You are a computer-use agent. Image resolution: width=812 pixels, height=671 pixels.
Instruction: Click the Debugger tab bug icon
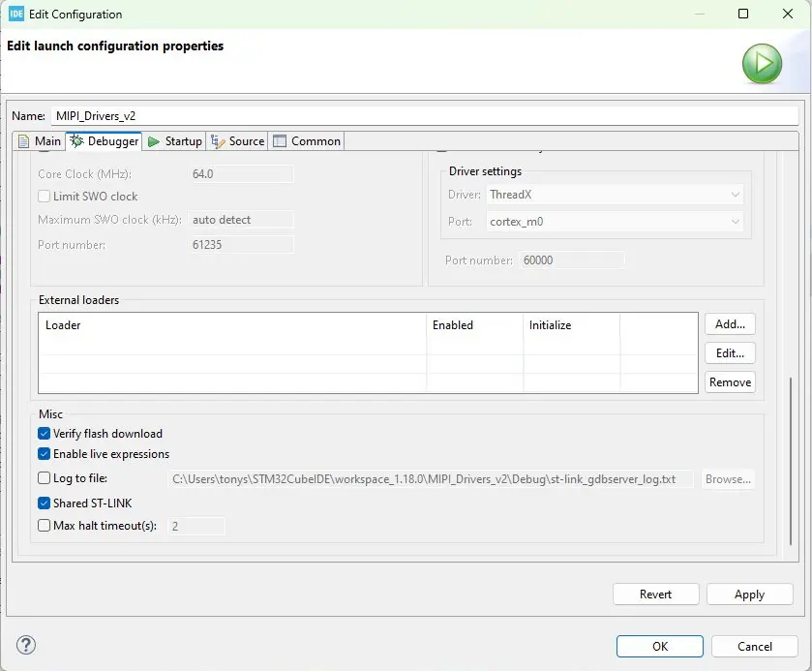pos(76,141)
